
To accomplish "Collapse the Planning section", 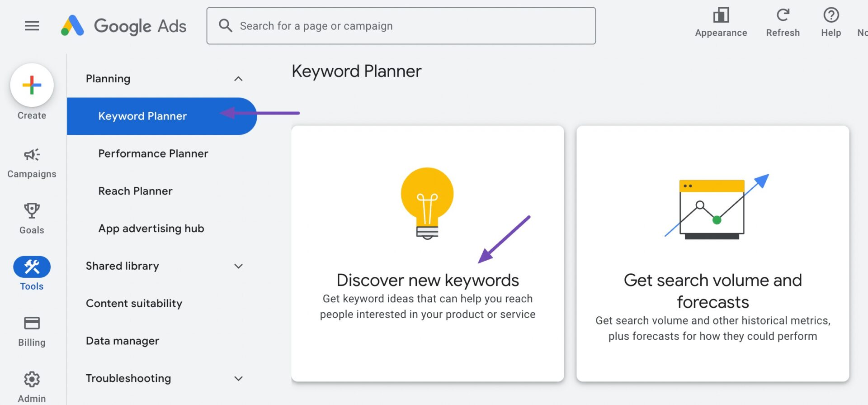I will point(239,78).
